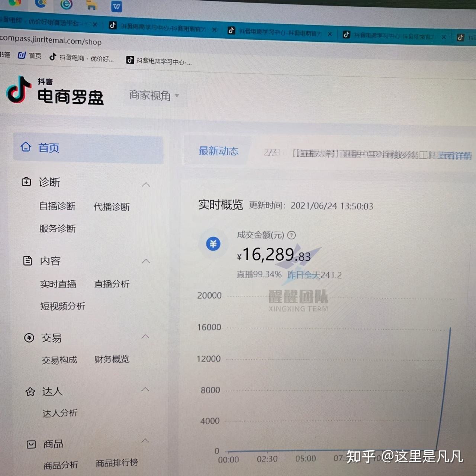Click the 查看详情 link

tap(455, 155)
